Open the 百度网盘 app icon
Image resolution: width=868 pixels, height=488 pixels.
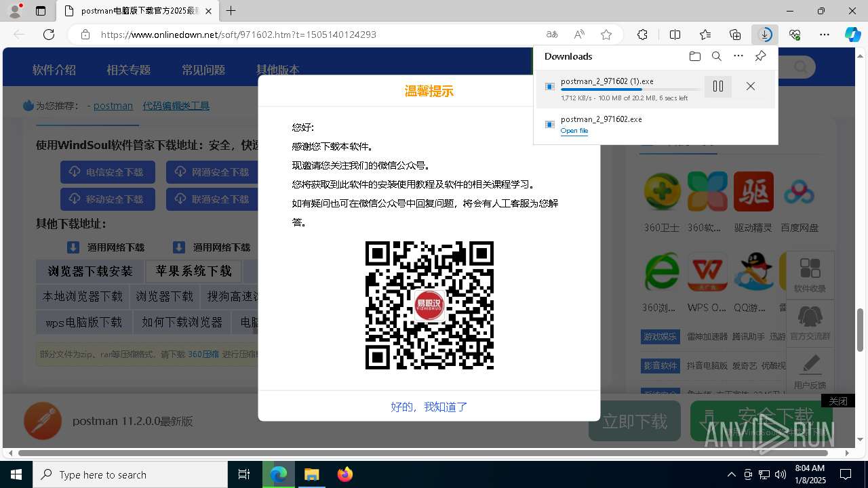[x=799, y=191]
